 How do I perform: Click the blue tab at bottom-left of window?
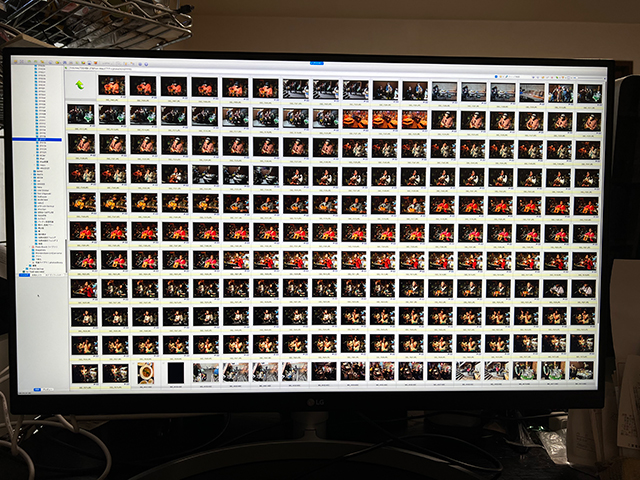(37, 389)
